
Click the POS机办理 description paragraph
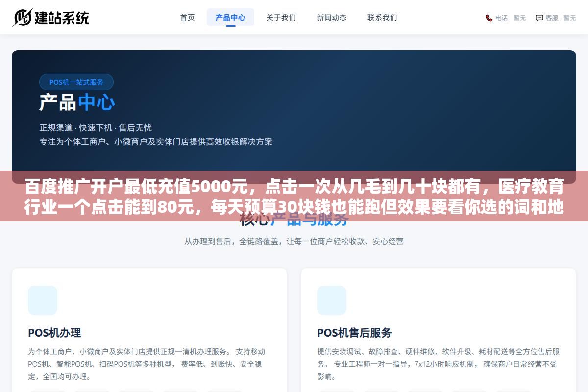(x=147, y=364)
